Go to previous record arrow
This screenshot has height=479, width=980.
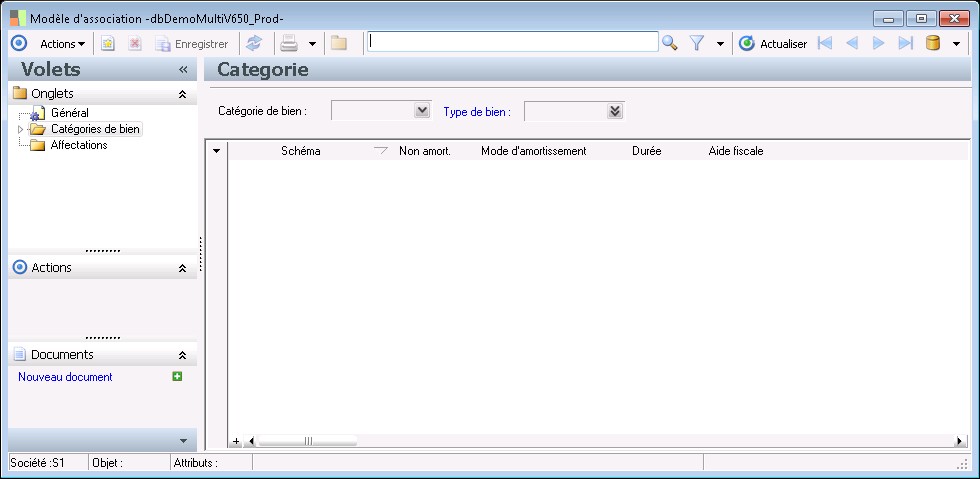pos(851,43)
